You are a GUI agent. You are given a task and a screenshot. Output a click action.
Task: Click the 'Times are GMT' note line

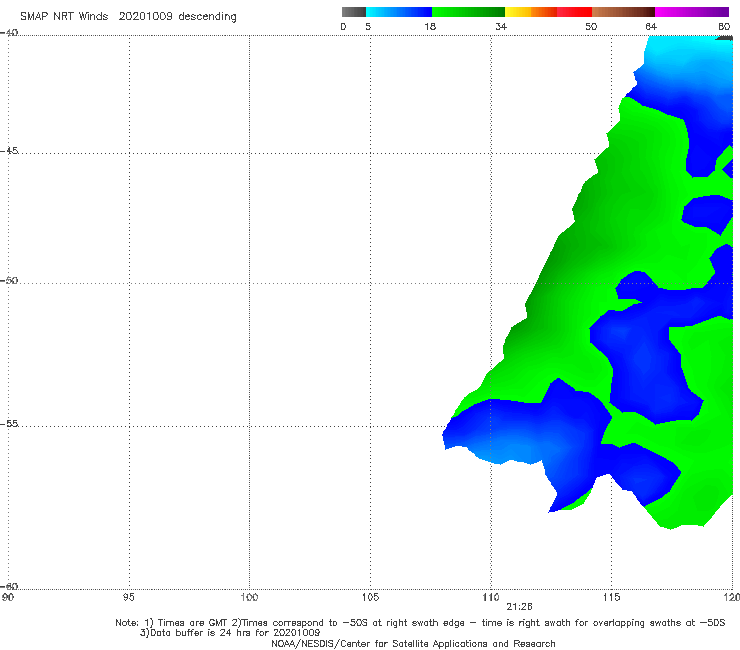click(x=420, y=623)
